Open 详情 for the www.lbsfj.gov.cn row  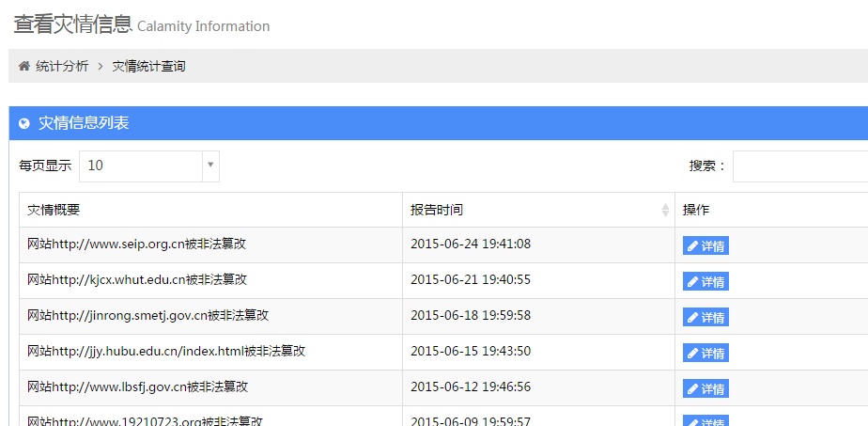pos(705,389)
